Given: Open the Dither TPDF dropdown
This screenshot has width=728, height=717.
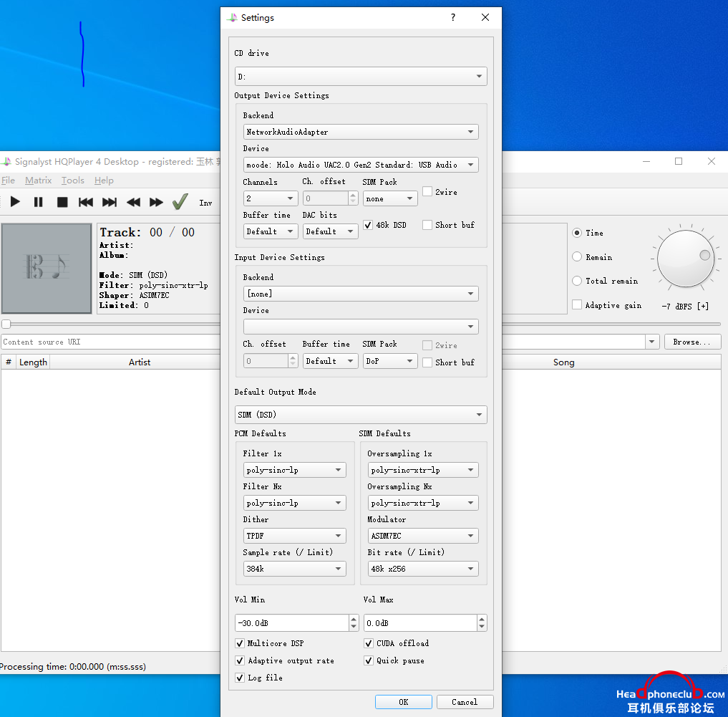Looking at the screenshot, I should pos(294,536).
